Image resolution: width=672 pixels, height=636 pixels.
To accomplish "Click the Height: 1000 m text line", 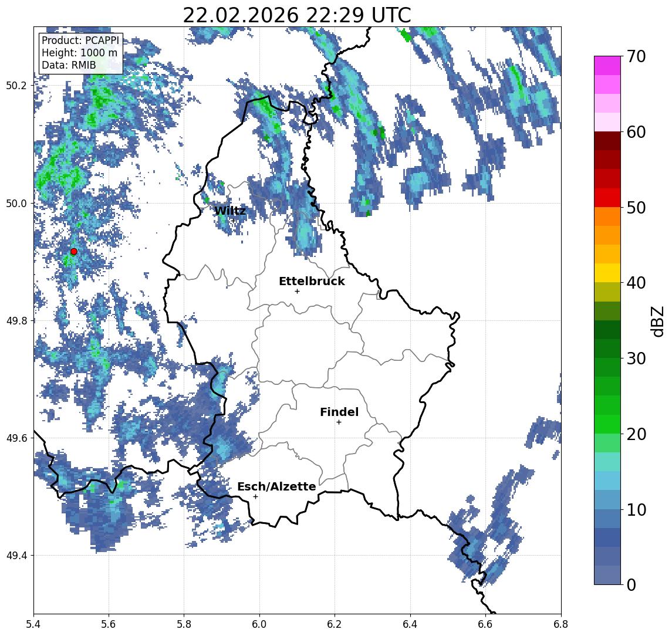I will (79, 53).
